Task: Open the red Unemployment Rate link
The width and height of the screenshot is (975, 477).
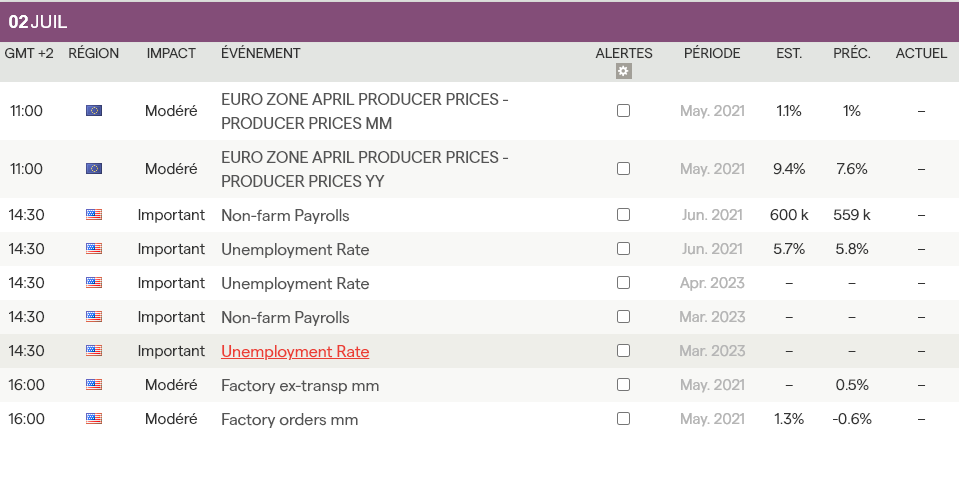Action: (x=295, y=351)
